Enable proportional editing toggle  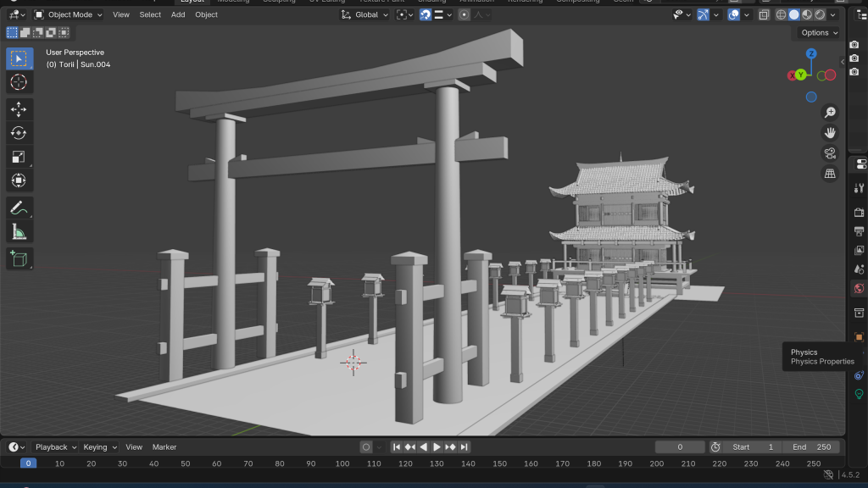point(465,14)
